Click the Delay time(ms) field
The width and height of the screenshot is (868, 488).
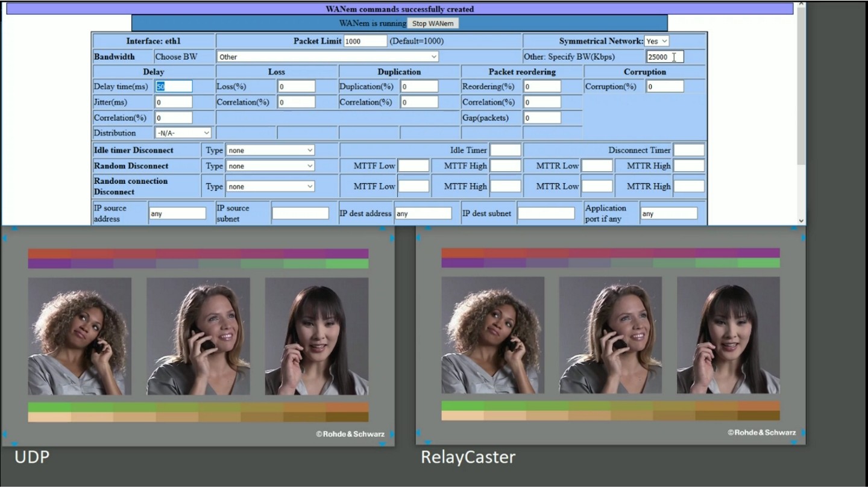coord(174,86)
